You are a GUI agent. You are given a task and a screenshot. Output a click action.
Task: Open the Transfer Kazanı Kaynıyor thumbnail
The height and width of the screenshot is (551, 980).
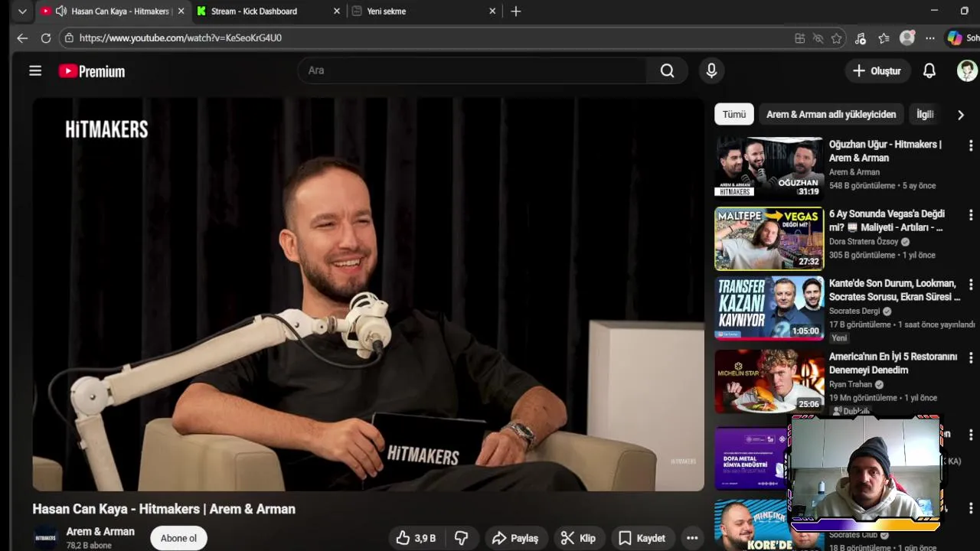(x=769, y=308)
